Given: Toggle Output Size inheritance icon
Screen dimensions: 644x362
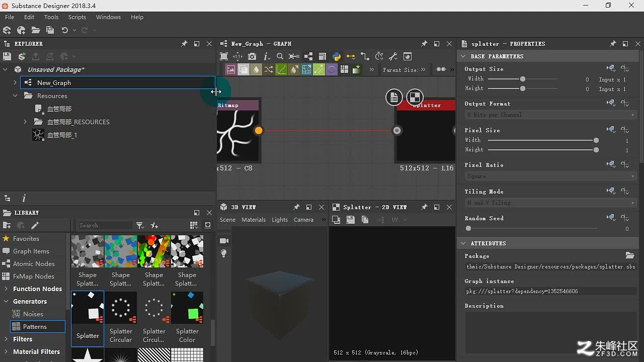Looking at the screenshot, I should point(611,68).
